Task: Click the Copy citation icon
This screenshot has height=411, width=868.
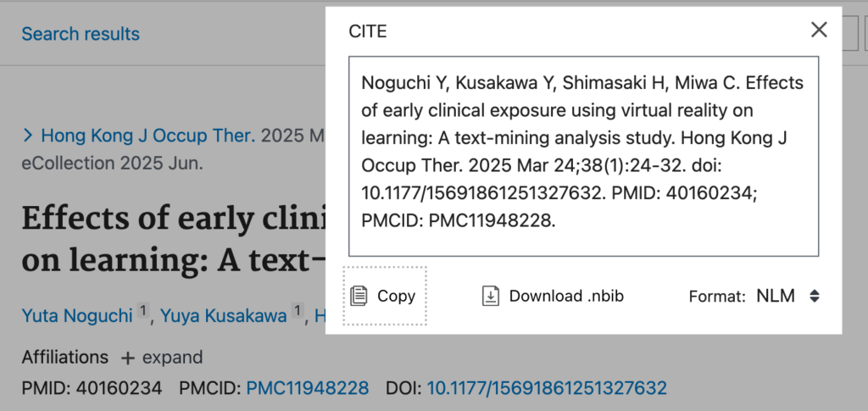Action: (x=359, y=296)
